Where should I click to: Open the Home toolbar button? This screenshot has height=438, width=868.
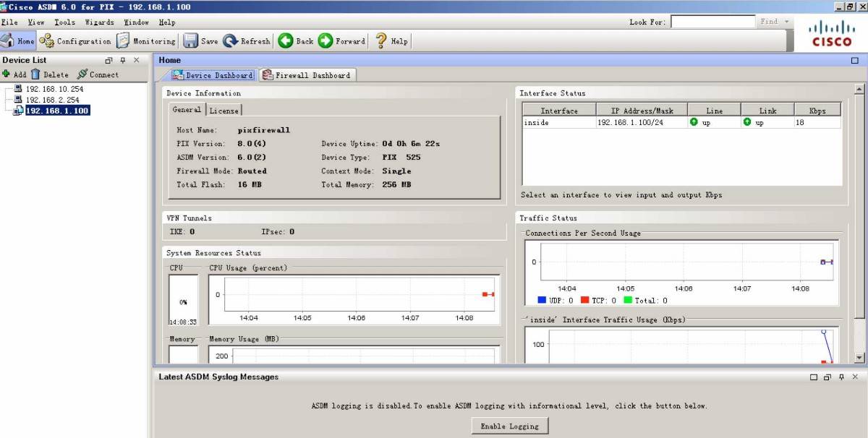(x=18, y=41)
